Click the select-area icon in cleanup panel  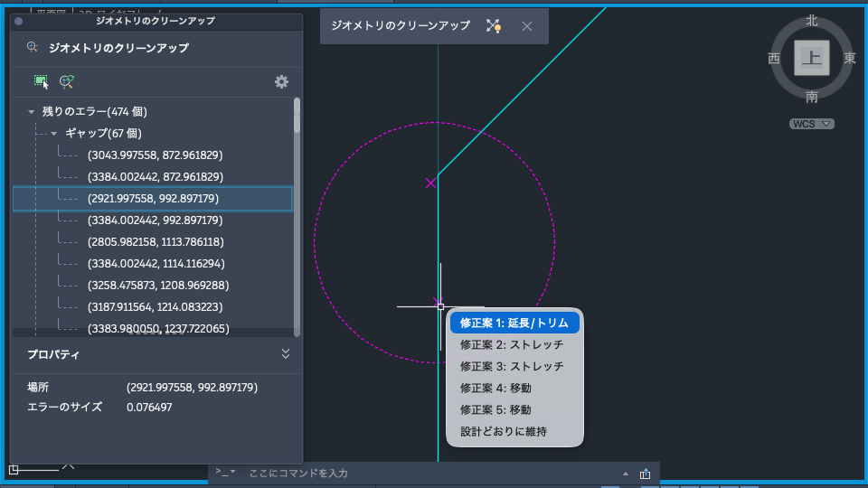point(41,82)
